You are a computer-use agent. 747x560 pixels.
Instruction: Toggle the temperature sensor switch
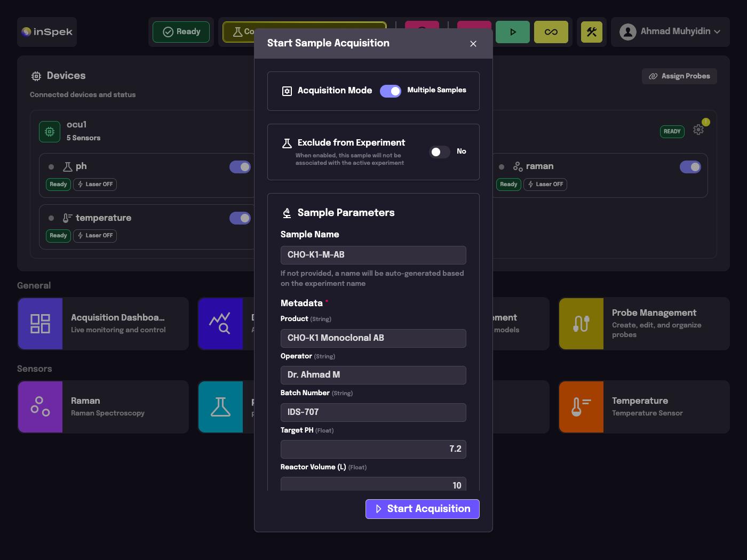[x=240, y=218]
